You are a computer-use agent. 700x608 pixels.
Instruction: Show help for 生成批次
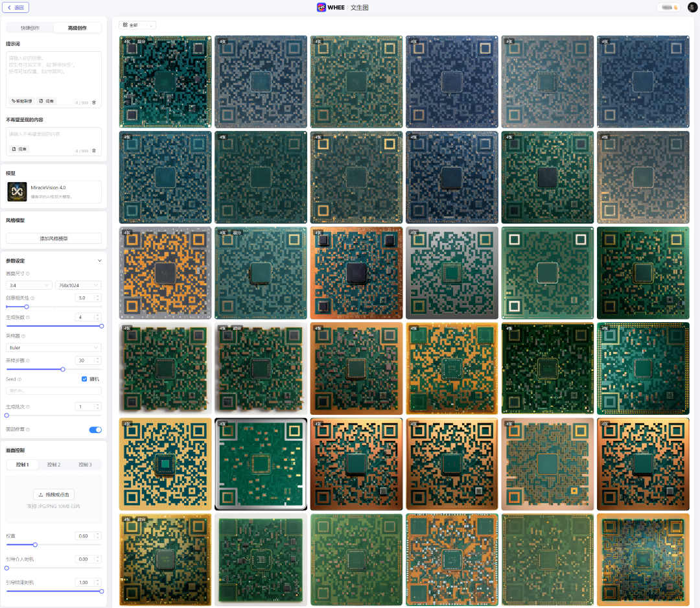coord(28,407)
